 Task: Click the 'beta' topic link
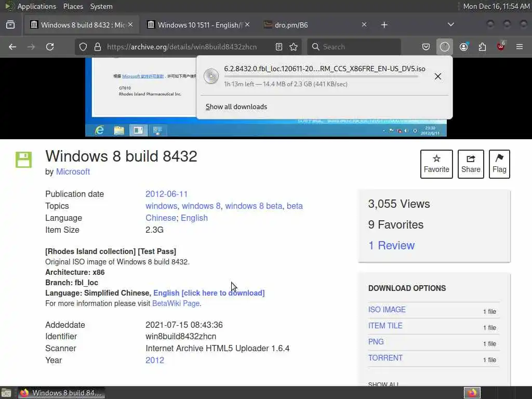295,206
